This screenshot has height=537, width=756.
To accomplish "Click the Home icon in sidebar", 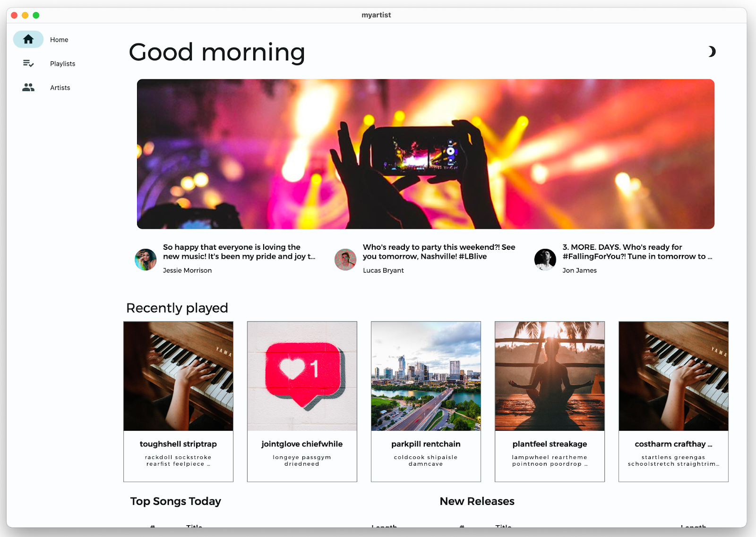I will (x=28, y=39).
